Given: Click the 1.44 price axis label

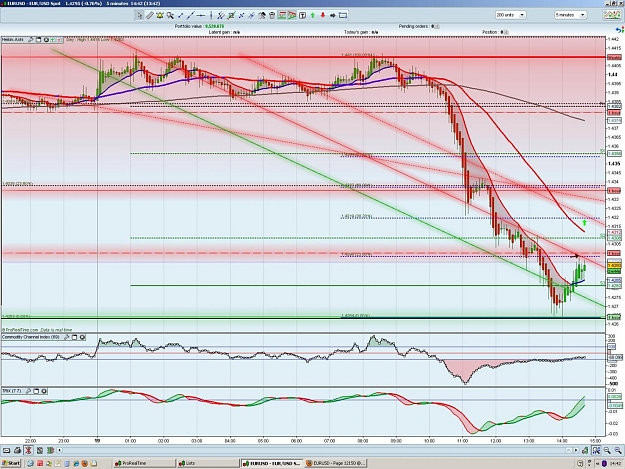Looking at the screenshot, I should [x=613, y=75].
